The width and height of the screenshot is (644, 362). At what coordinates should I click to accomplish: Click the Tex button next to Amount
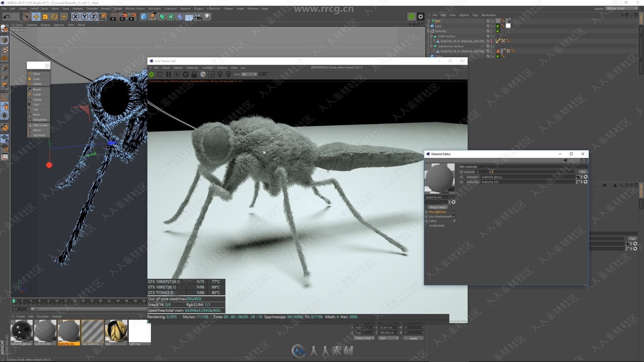tap(583, 172)
